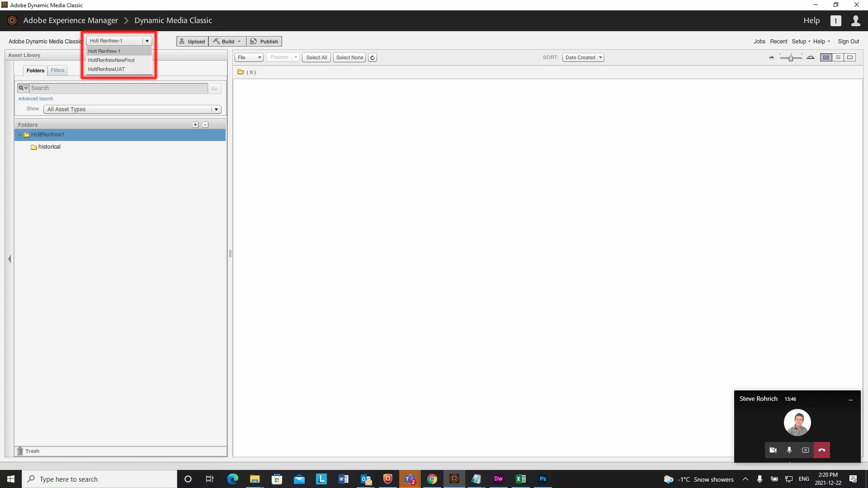Click the Upload button
868x488 pixels.
(x=192, y=42)
